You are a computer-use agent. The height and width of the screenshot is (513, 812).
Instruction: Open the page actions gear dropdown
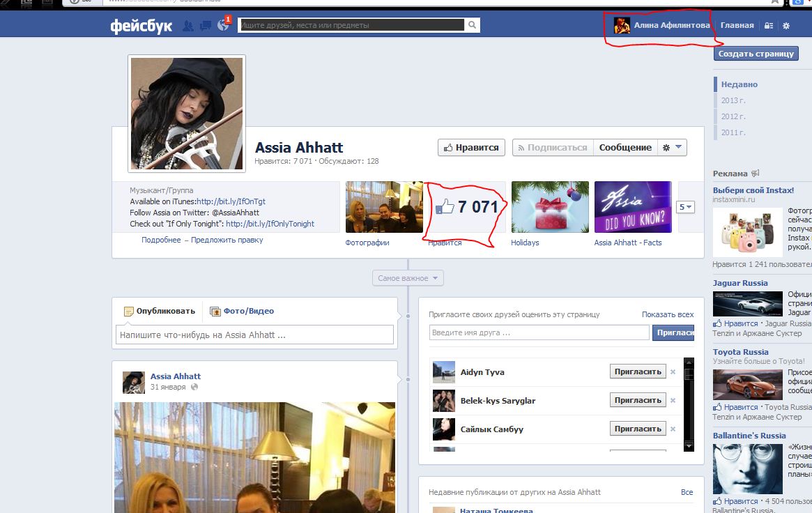[672, 148]
